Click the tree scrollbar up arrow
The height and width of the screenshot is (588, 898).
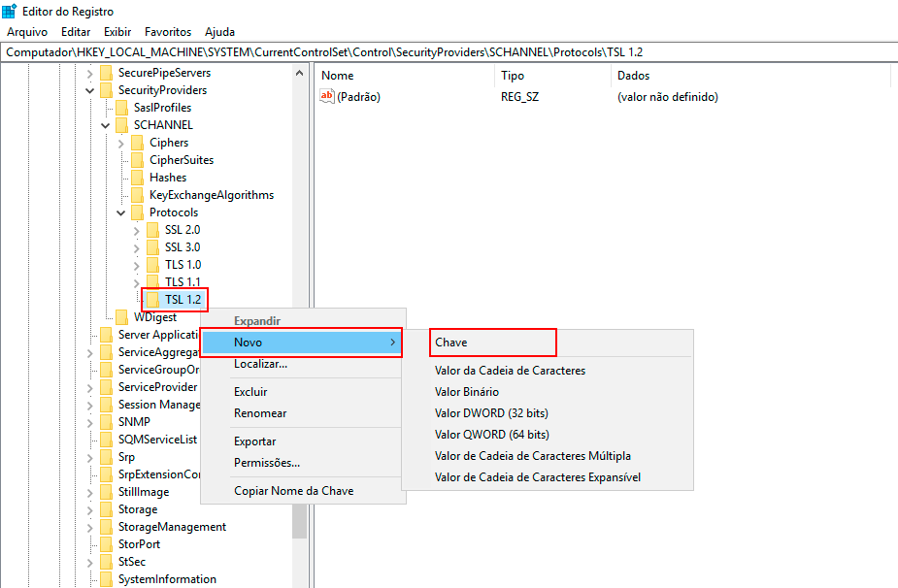click(x=299, y=74)
